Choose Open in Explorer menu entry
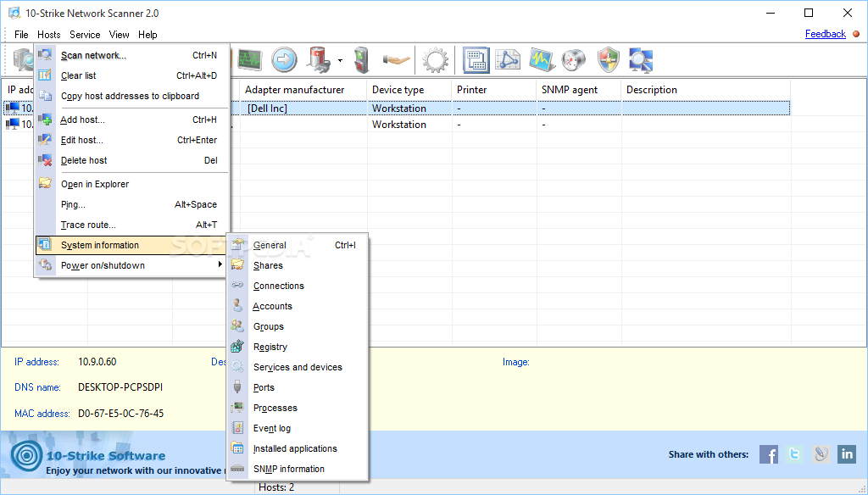 (131, 185)
